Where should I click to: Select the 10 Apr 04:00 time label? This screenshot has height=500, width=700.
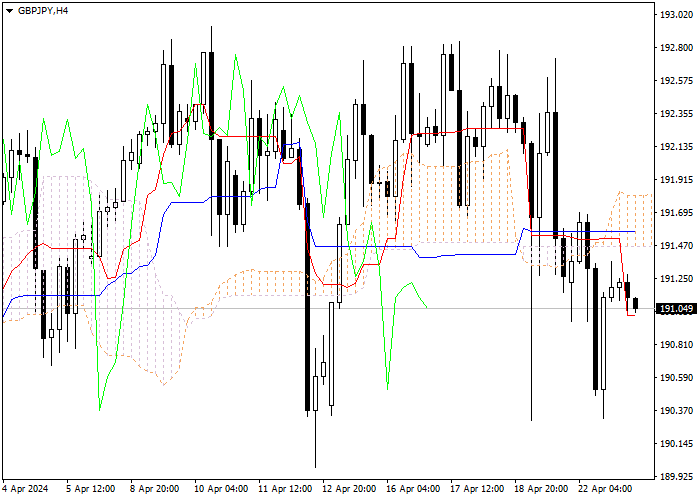pyautogui.click(x=221, y=489)
